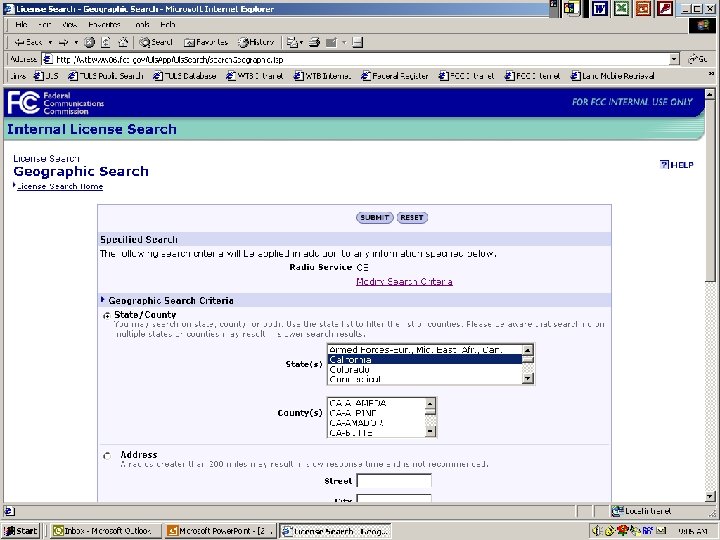Image resolution: width=720 pixels, height=540 pixels.
Task: Click the page vertical scrollbar thumb
Action: [710, 191]
